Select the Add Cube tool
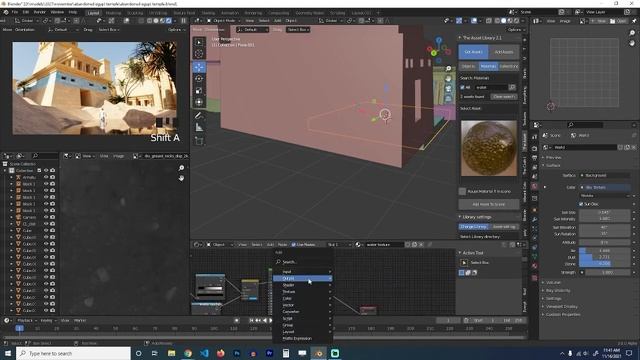 tap(199, 141)
